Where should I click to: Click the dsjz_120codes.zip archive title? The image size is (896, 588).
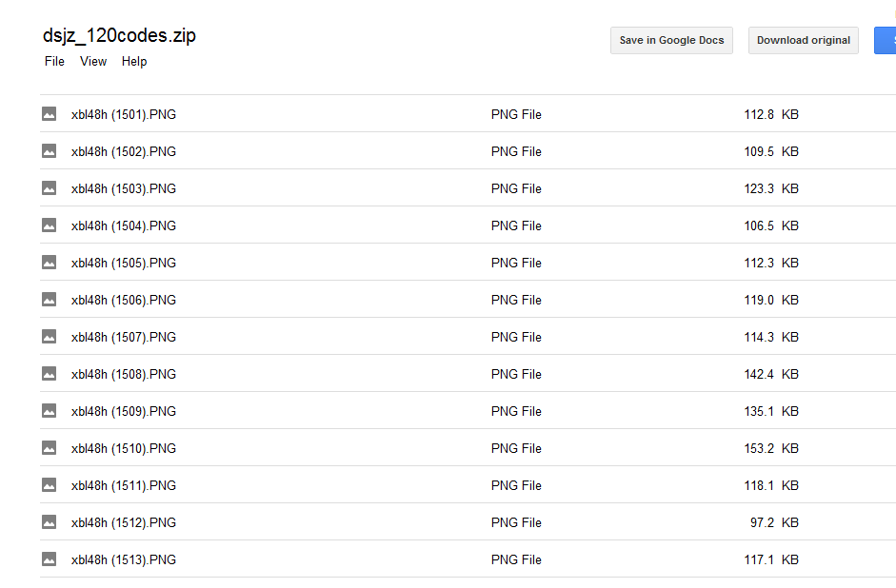tap(120, 36)
